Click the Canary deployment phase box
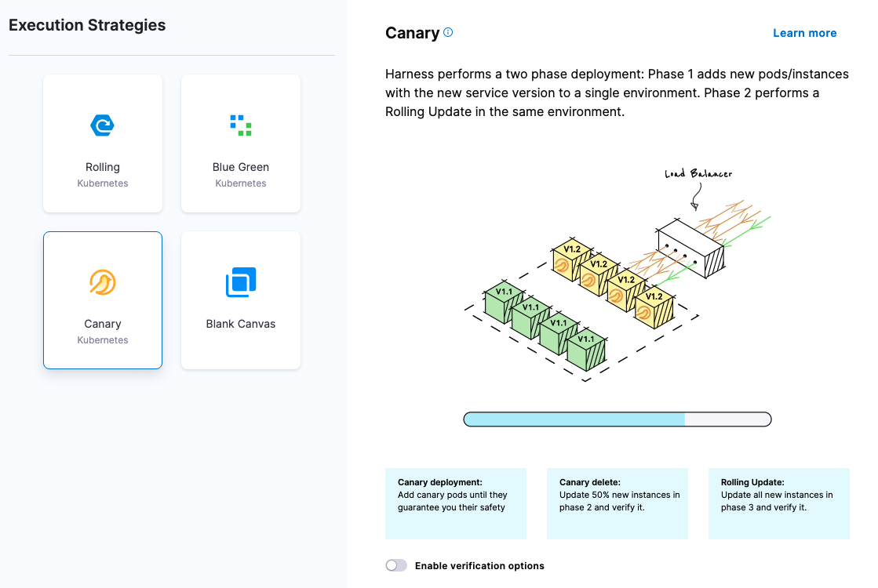Image resolution: width=878 pixels, height=588 pixels. point(455,503)
